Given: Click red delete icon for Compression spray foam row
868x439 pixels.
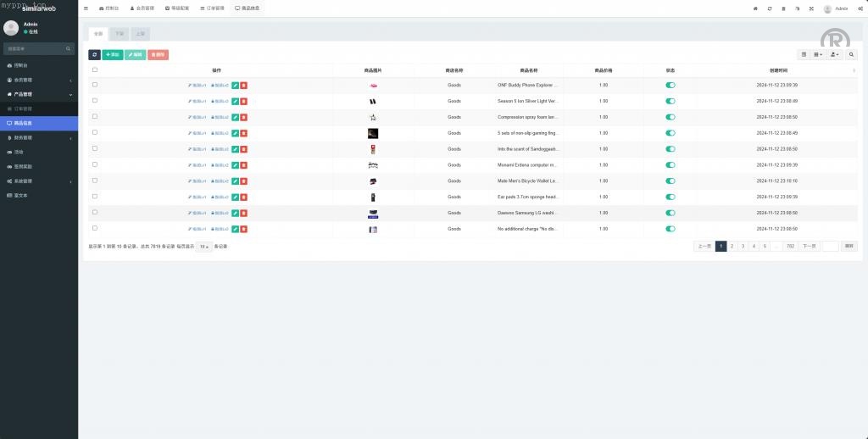Looking at the screenshot, I should point(244,117).
